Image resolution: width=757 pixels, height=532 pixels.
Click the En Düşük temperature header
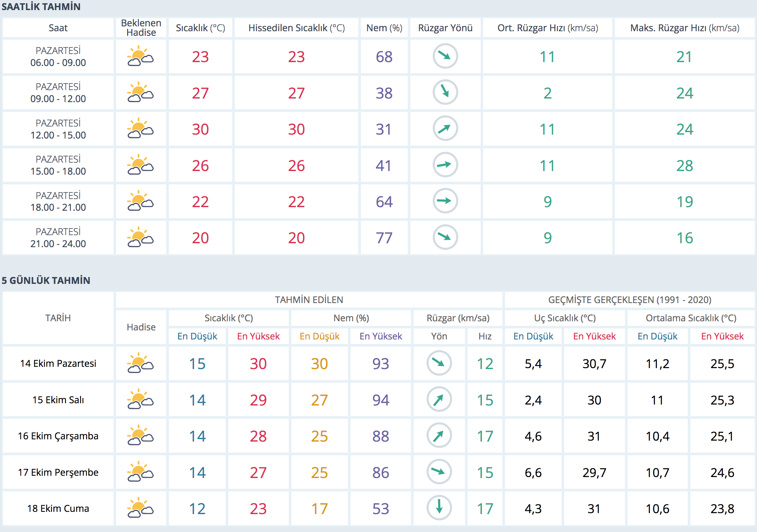[197, 336]
